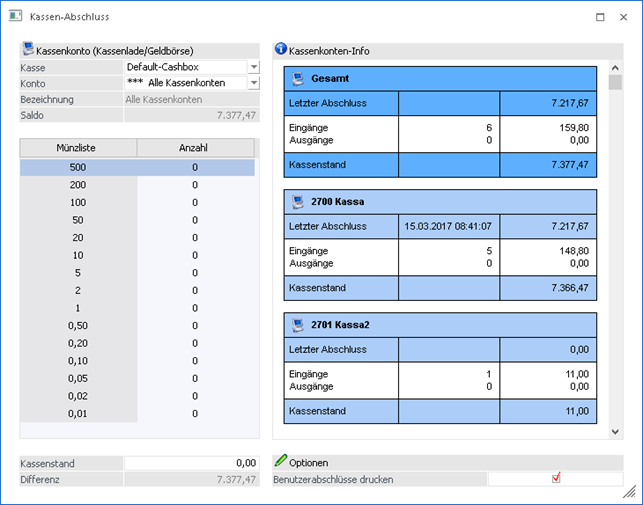Click the Kassenstand input field
This screenshot has height=505, width=643.
tap(190, 464)
